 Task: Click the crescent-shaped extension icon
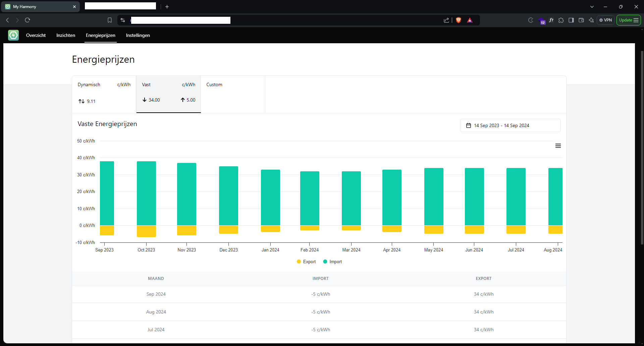[531, 20]
